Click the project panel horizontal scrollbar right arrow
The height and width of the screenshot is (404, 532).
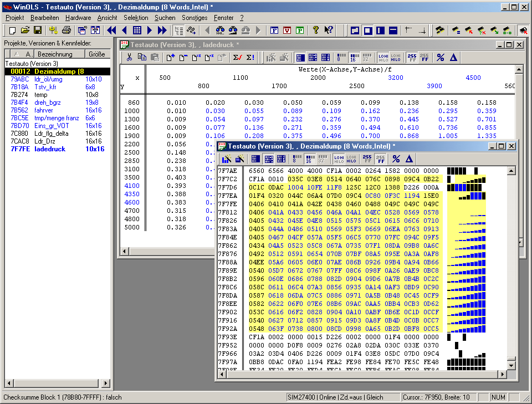point(106,383)
